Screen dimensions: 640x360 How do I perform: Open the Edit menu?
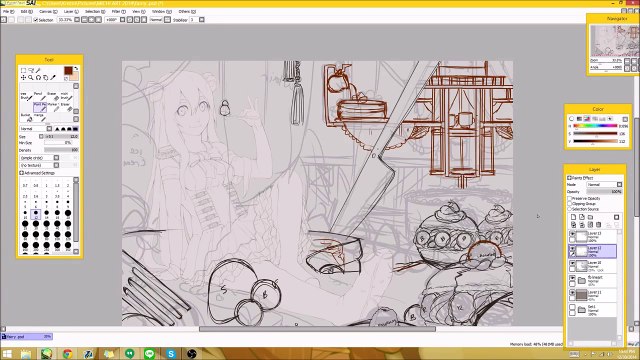point(26,11)
